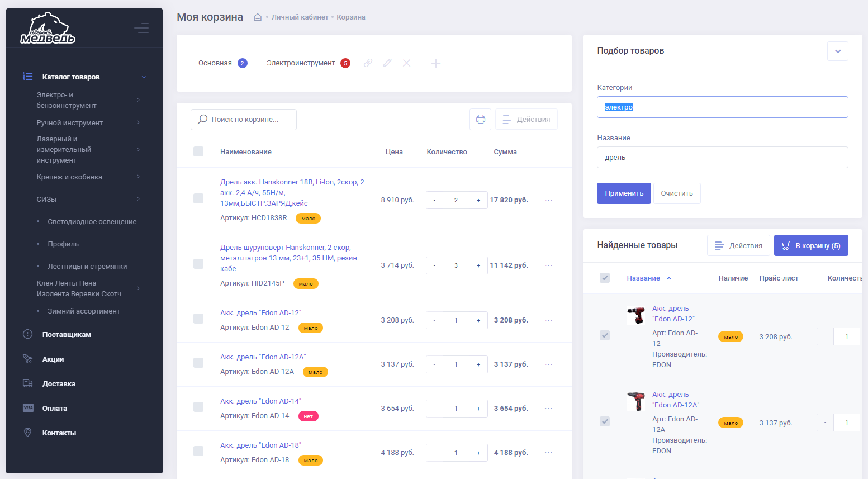Open Действия dropdown in Найденные товары

pyautogui.click(x=738, y=245)
